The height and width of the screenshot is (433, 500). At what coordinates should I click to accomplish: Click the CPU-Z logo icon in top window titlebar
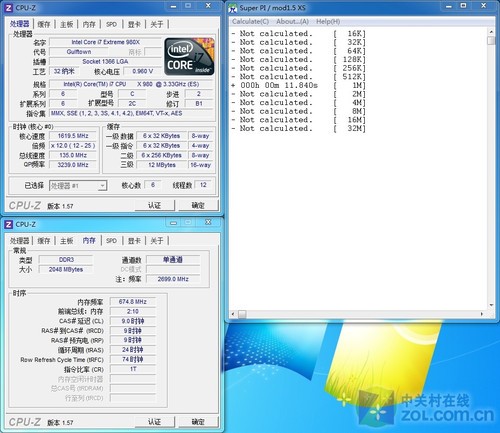pos(9,8)
